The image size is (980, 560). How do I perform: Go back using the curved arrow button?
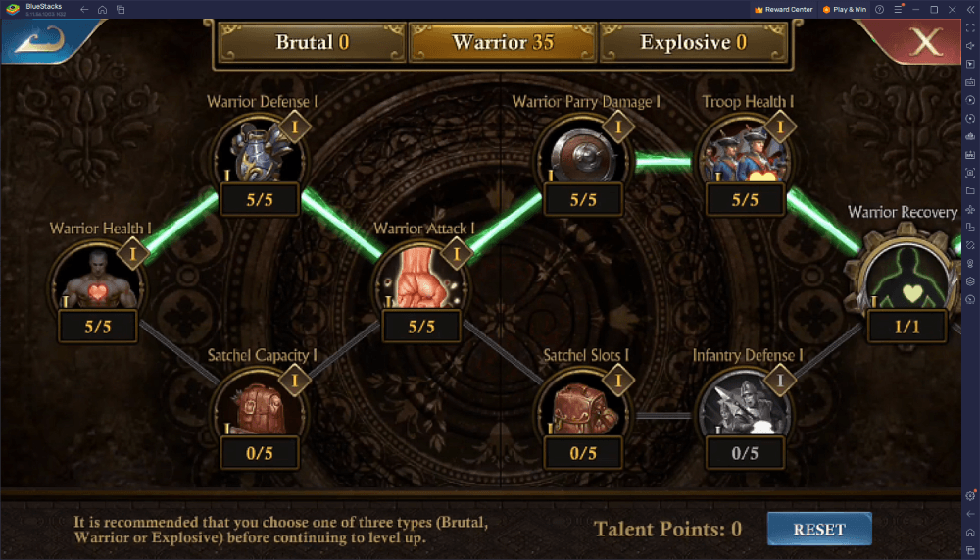40,40
